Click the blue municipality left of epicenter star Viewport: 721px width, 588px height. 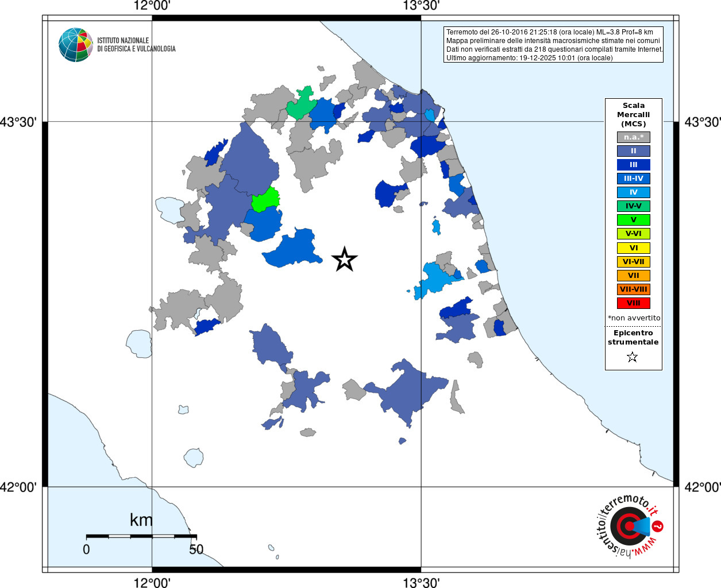pyautogui.click(x=293, y=248)
